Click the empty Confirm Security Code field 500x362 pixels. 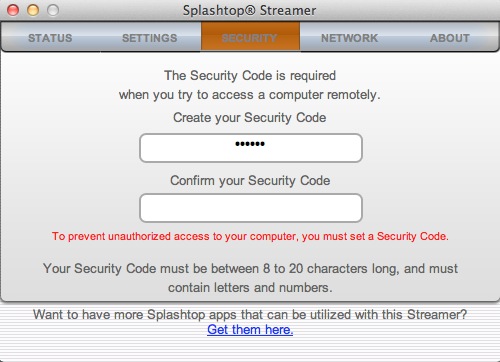click(251, 208)
